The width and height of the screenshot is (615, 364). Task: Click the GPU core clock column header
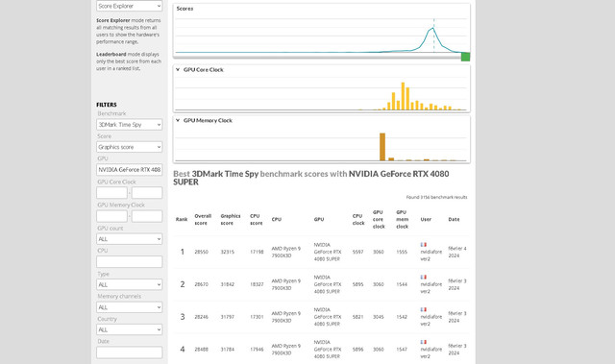pos(379,219)
